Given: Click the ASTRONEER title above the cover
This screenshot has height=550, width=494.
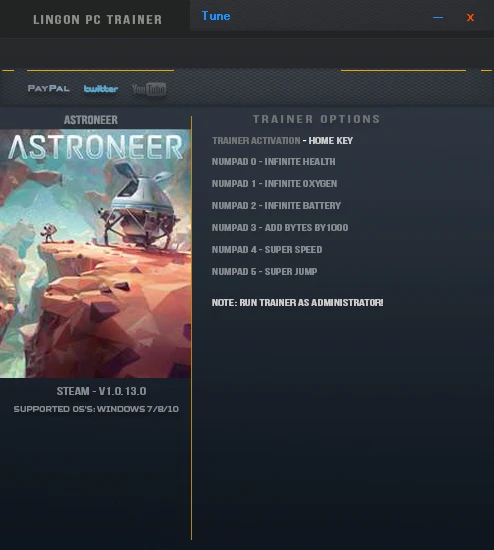Looking at the screenshot, I should coord(91,120).
